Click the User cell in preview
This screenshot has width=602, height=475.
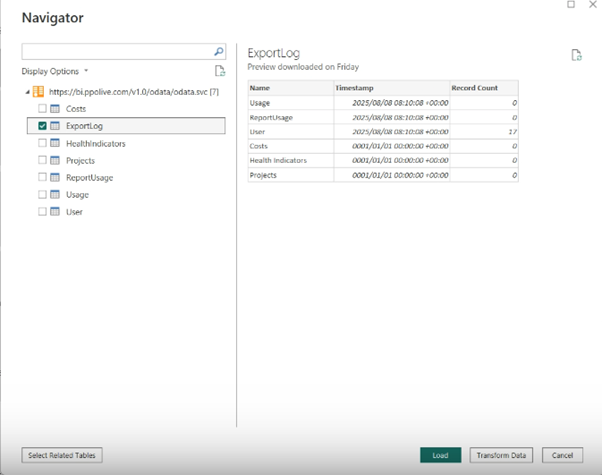291,132
